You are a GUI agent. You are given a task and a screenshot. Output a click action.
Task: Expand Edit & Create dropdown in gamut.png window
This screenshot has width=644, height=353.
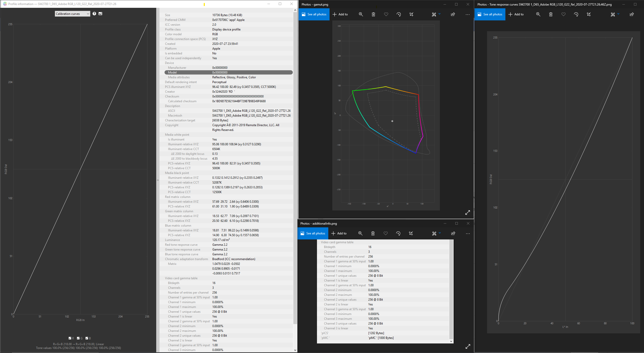(439, 14)
